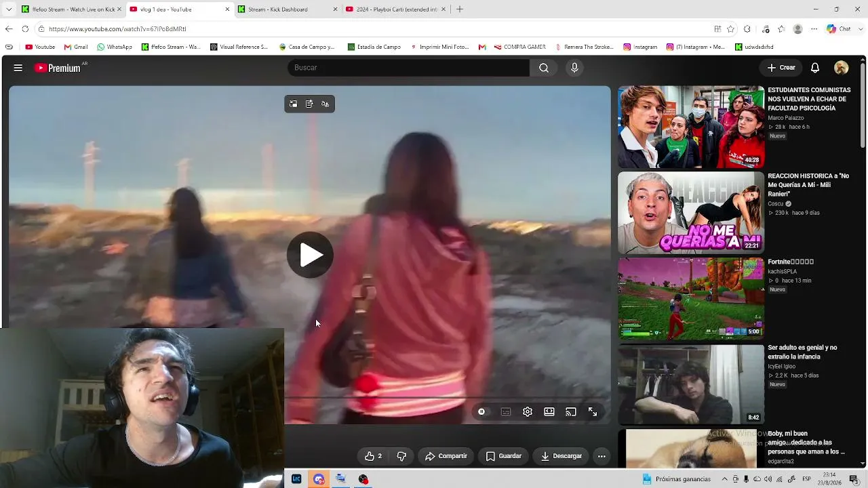Add this page to favorites star
868x488 pixels.
click(x=730, y=29)
